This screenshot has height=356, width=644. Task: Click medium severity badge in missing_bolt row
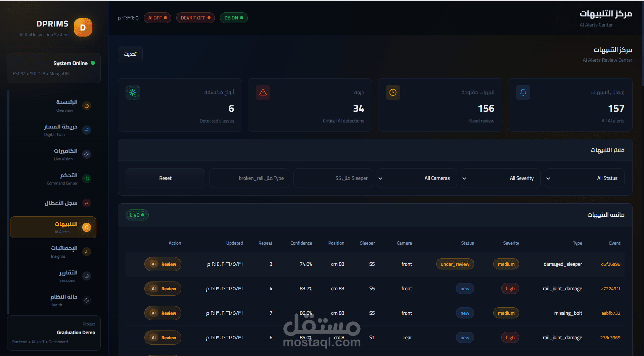pos(506,313)
